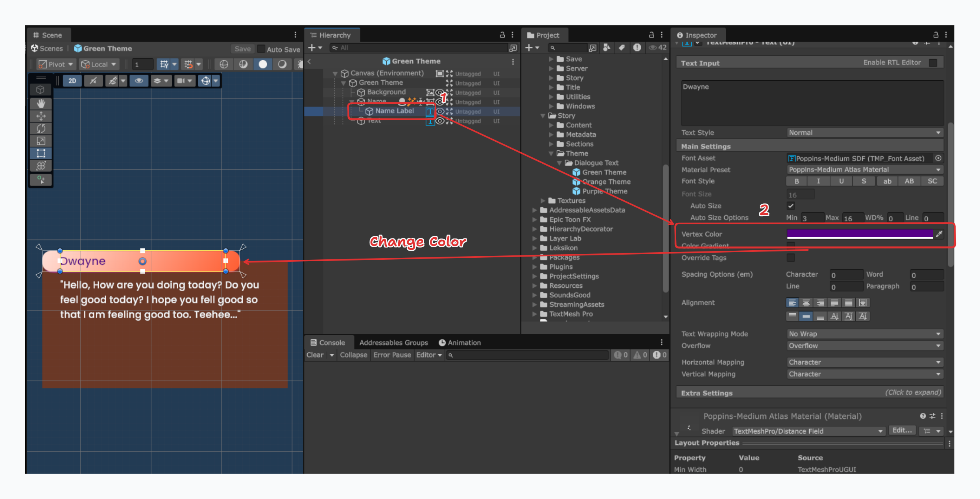
Task: Switch to the Addressables Groups tab
Action: tap(393, 342)
